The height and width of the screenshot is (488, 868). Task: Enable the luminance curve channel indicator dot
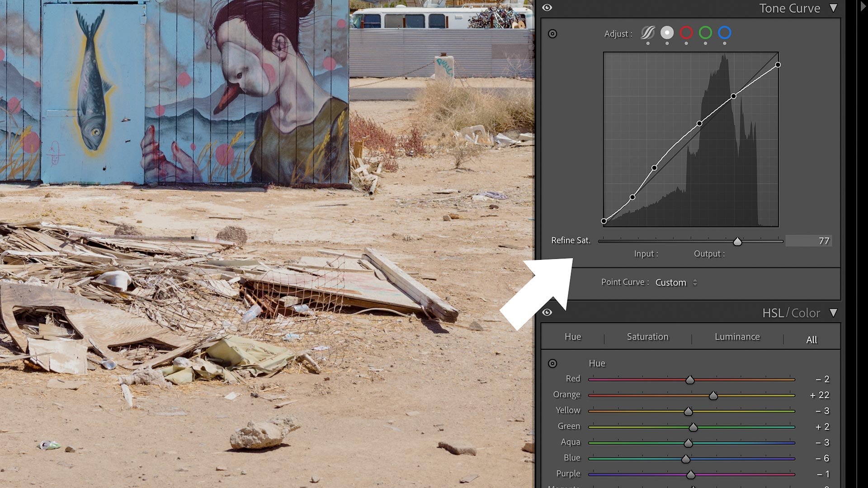click(667, 43)
